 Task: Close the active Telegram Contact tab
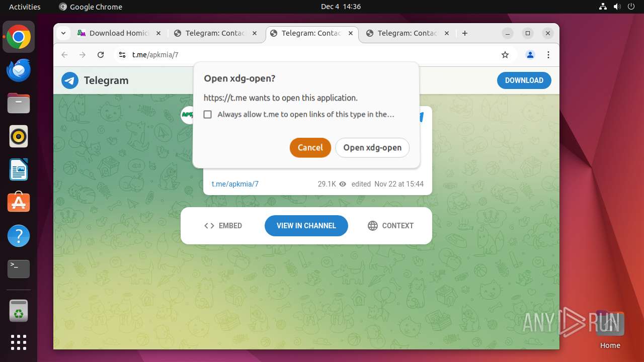click(x=351, y=33)
